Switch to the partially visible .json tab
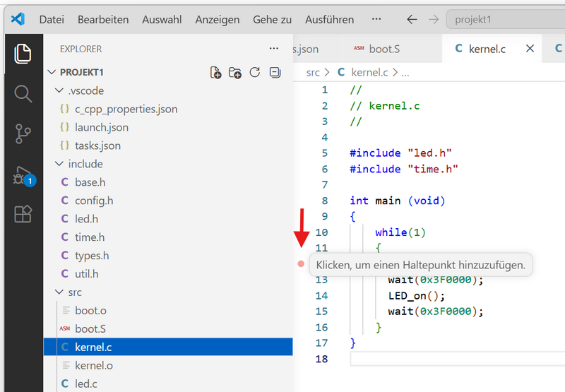565x392 pixels. pos(317,49)
